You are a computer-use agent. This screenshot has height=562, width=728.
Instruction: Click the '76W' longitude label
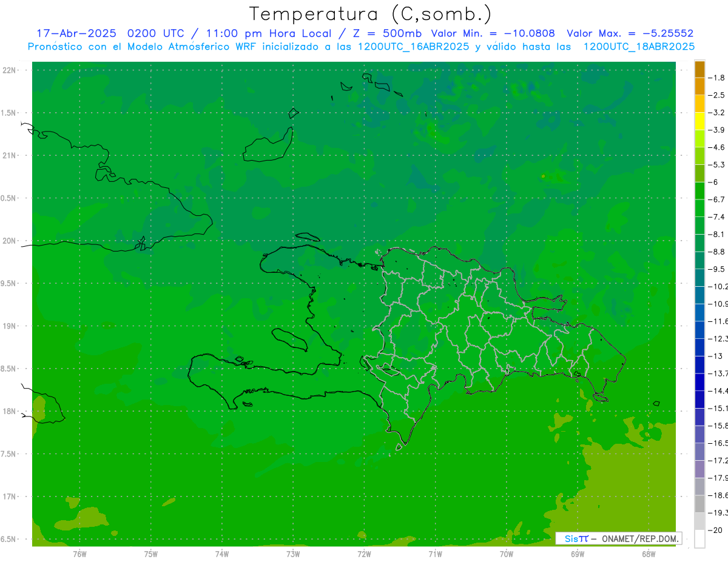tap(79, 554)
